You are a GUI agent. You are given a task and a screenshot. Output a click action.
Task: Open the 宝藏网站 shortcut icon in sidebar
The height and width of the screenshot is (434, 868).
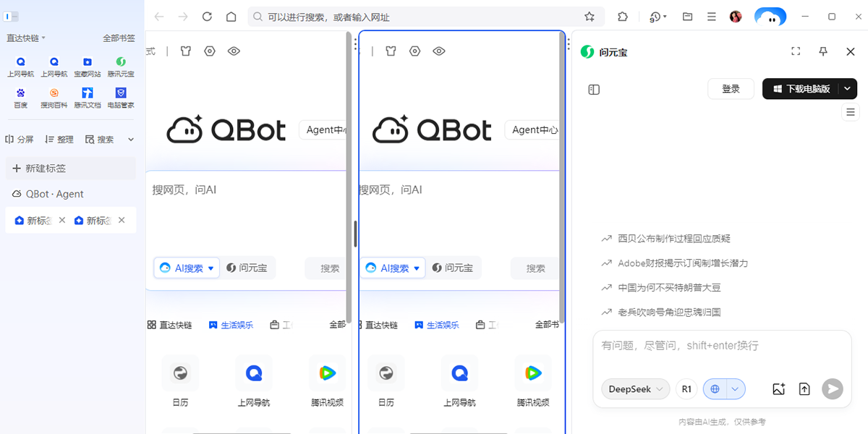tap(88, 67)
